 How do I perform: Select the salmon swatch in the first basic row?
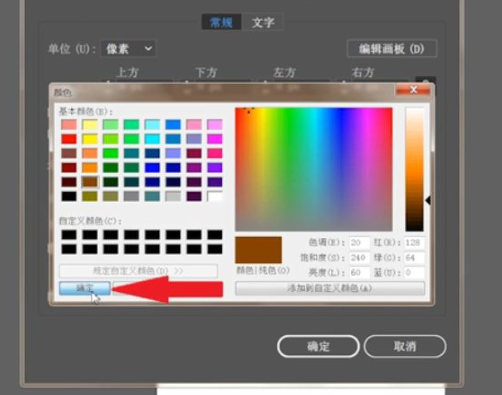(x=69, y=125)
